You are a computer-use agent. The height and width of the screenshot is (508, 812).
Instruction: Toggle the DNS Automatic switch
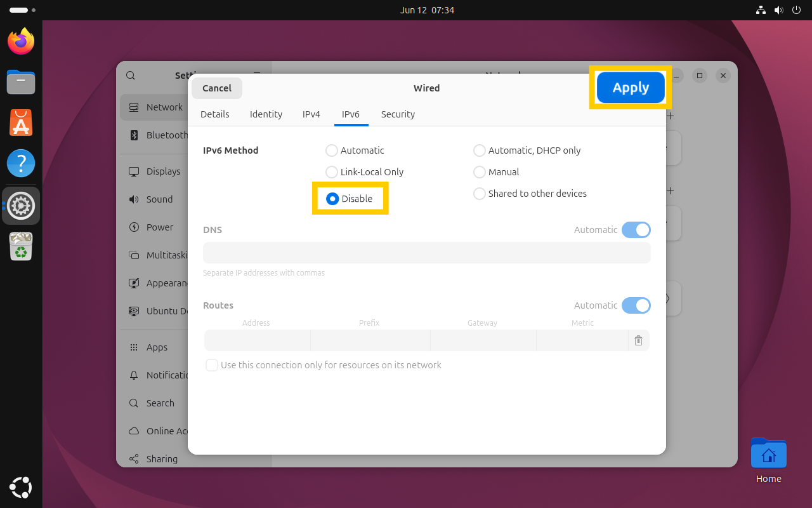click(636, 230)
